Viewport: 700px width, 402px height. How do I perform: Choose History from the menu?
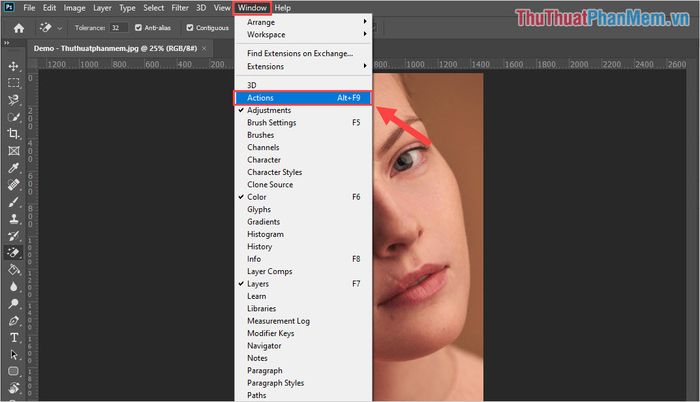[303, 247]
